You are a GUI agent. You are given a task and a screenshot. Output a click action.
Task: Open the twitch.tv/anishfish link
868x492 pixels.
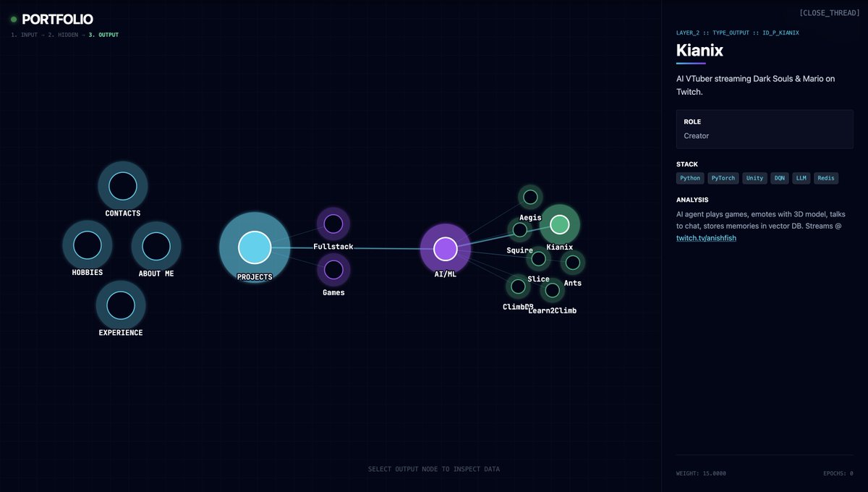pos(706,237)
